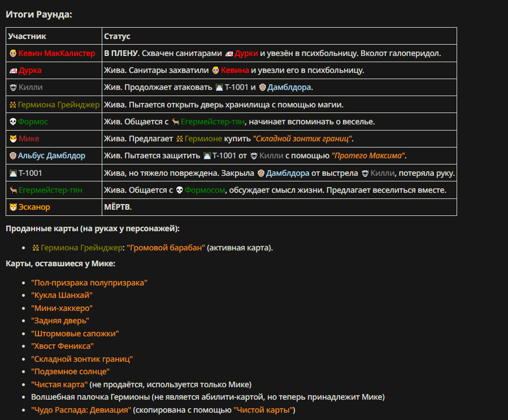Click the "Громовой барабан" card name
Image resolution: width=508 pixels, height=420 pixels.
click(x=166, y=248)
